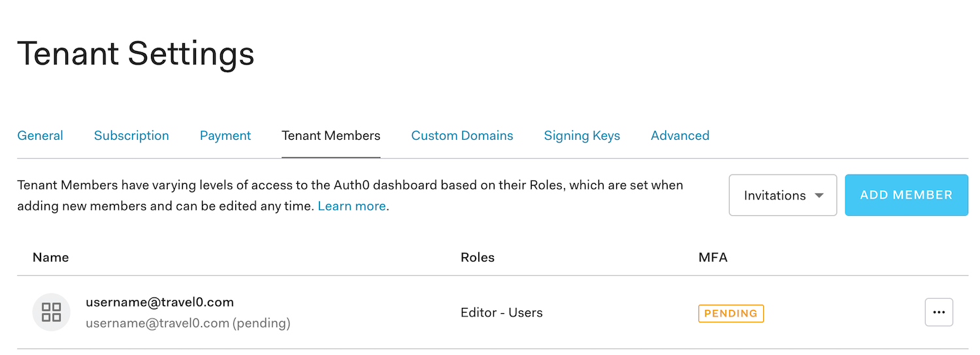Switch to the Subscription tab
980x355 pixels.
131,135
